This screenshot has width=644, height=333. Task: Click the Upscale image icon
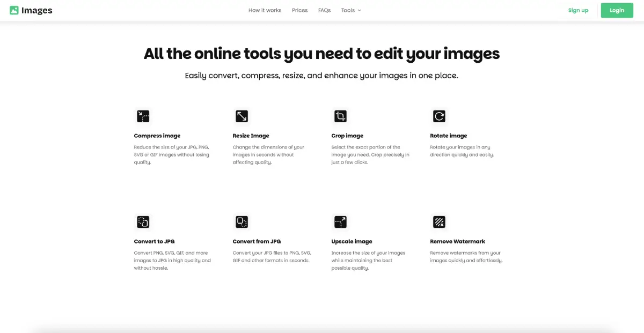340,222
